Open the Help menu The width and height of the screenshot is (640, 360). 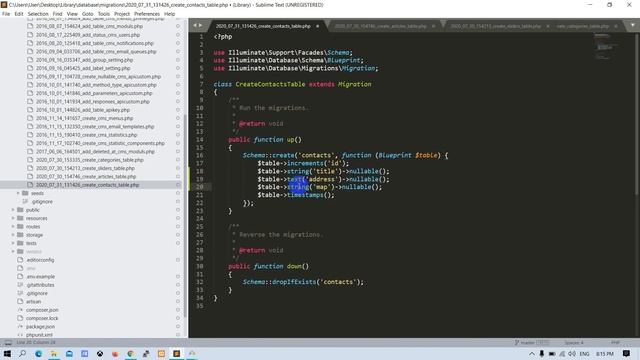(169, 14)
